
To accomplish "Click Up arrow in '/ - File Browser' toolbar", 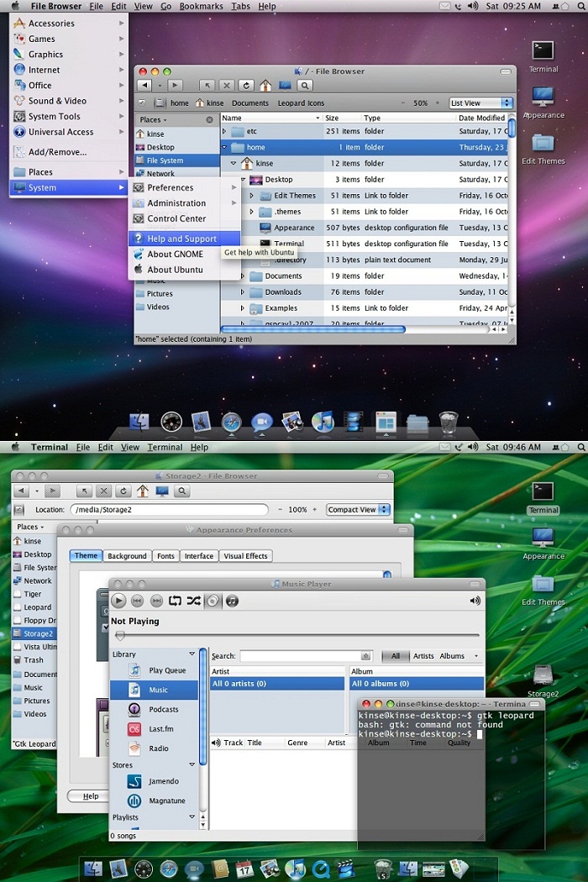I will [x=207, y=86].
